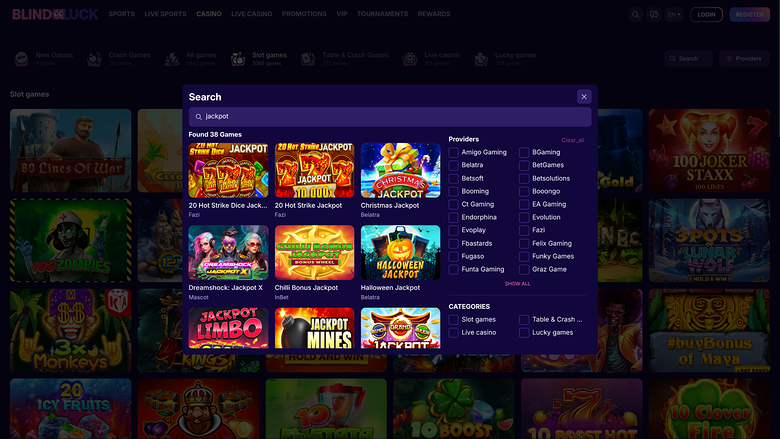Enable the Lucky games category checkbox

(524, 333)
